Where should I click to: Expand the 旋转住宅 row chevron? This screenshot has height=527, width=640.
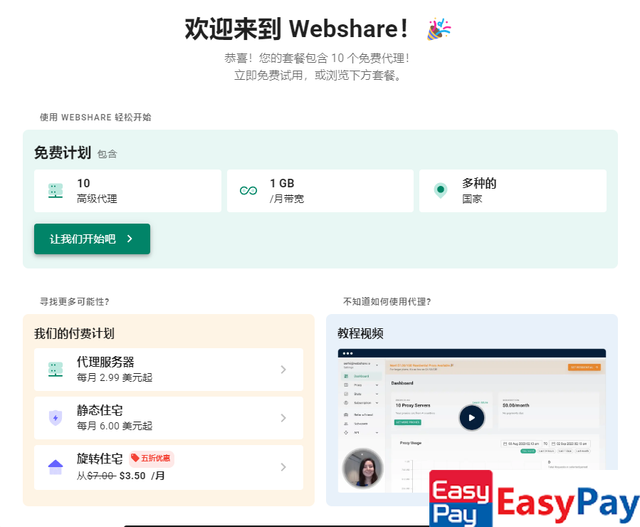pos(283,467)
